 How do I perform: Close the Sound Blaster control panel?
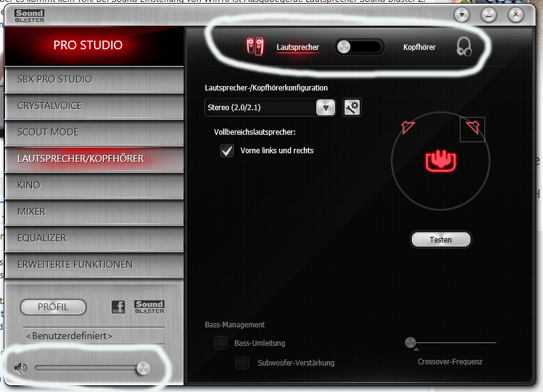coord(516,15)
